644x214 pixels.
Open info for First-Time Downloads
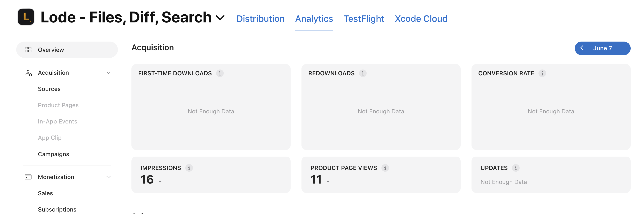click(220, 73)
